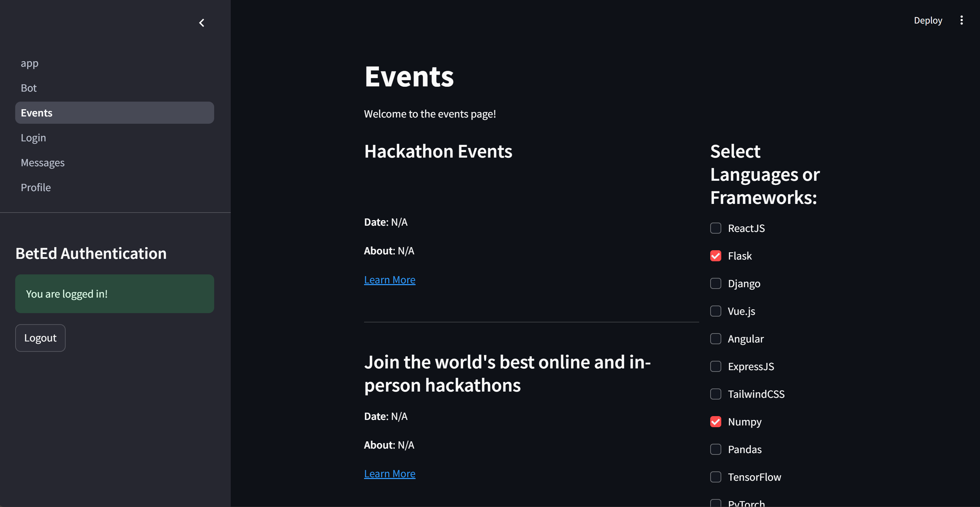Tick the Django checkbox

click(715, 284)
